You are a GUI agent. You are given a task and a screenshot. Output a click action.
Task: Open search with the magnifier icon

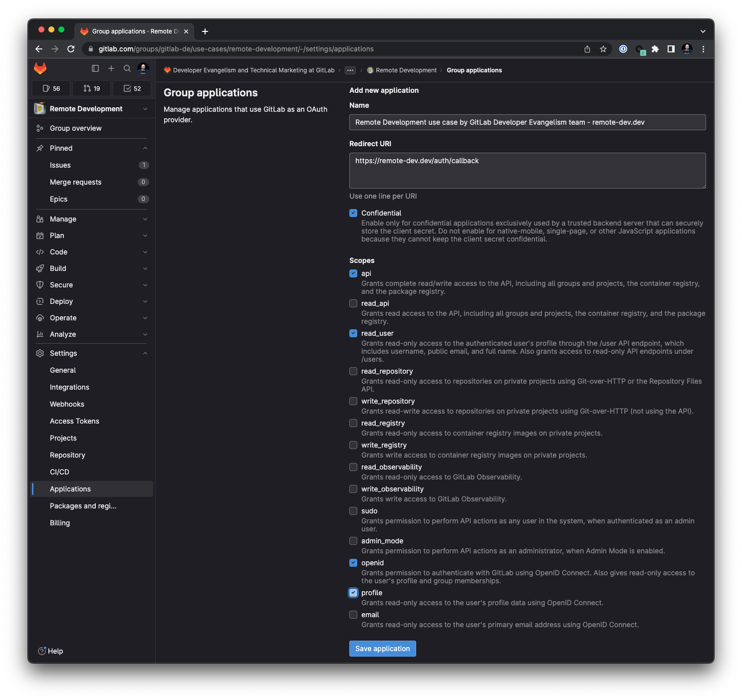127,68
